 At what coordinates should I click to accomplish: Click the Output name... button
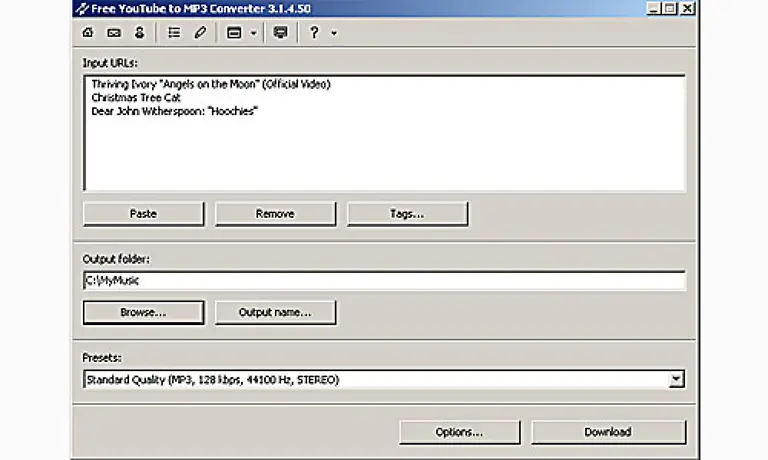click(x=275, y=313)
